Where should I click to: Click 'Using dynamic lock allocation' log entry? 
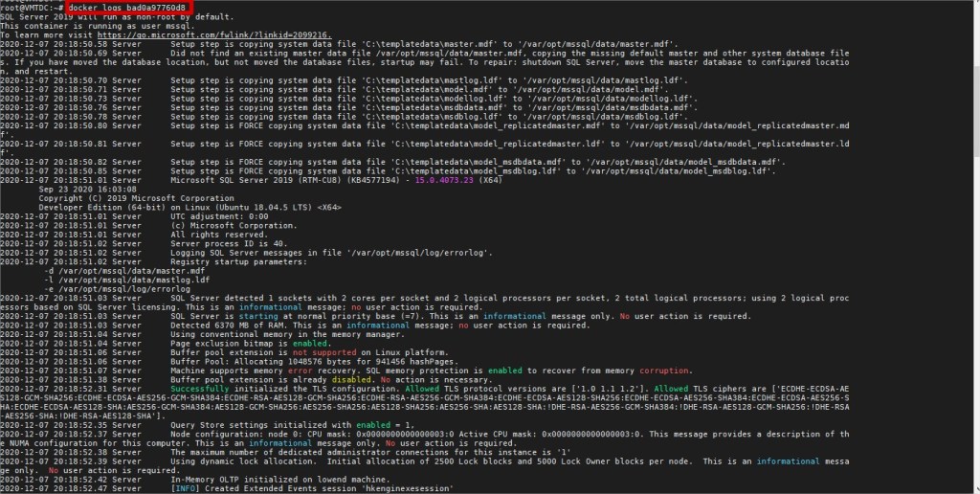(239, 460)
